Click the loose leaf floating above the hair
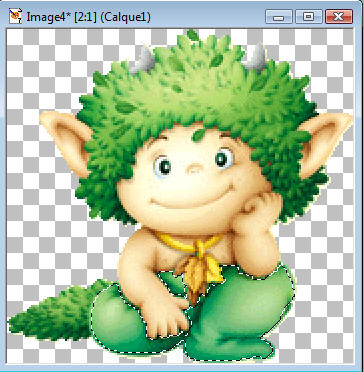Screen dimensions: 364x372 pyautogui.click(x=193, y=35)
